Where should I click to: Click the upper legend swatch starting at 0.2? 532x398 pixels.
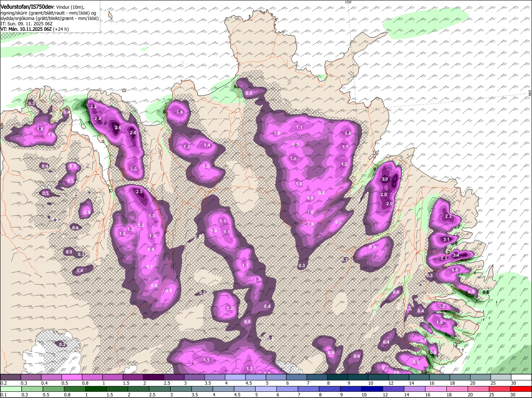click(10, 377)
